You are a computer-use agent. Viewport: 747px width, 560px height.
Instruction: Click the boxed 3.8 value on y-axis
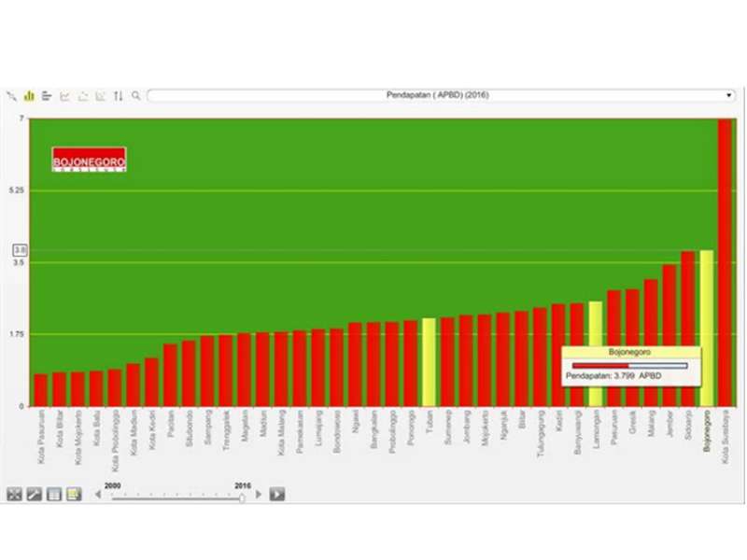tap(20, 250)
